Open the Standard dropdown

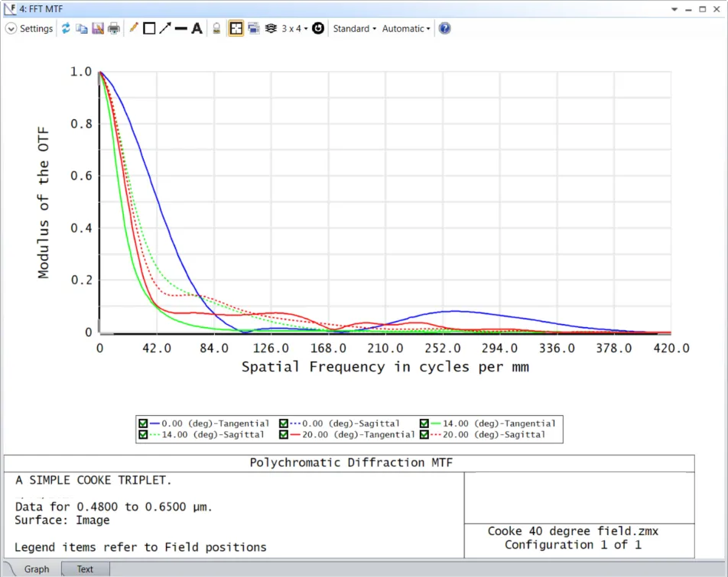tap(354, 28)
